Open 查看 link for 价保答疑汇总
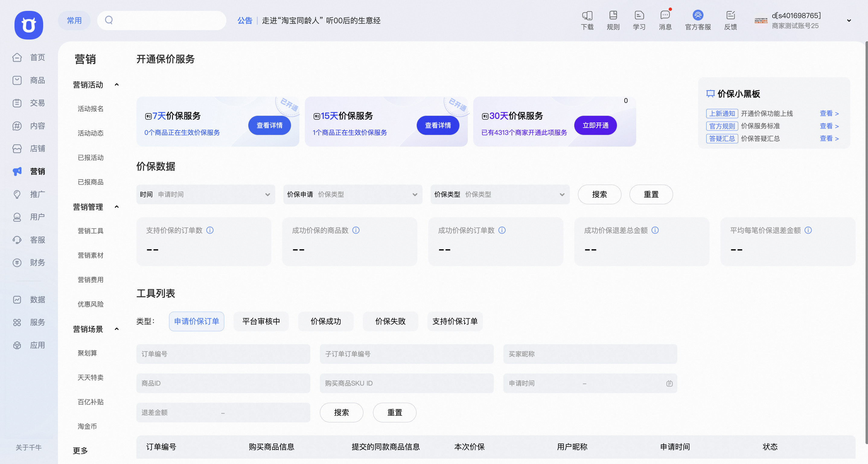Viewport: 868px width, 464px height. pos(829,138)
